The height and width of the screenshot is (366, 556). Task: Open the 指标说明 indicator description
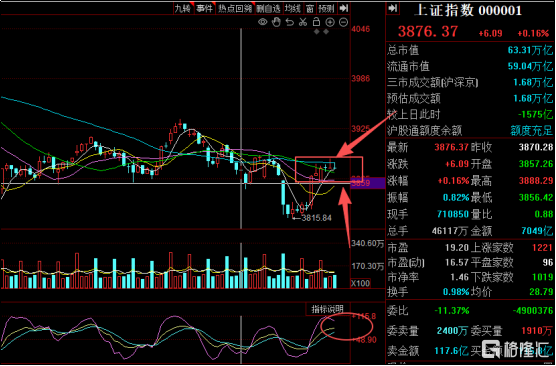(328, 309)
